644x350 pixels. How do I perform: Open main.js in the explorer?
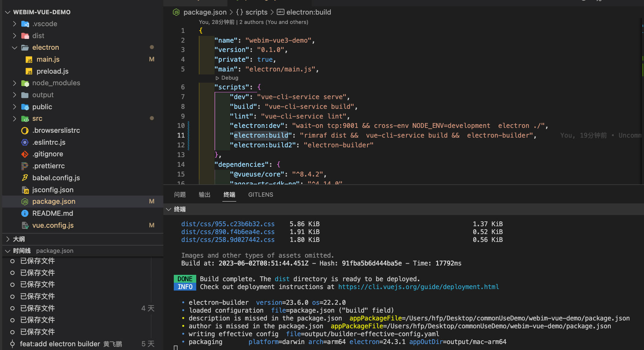coord(48,59)
